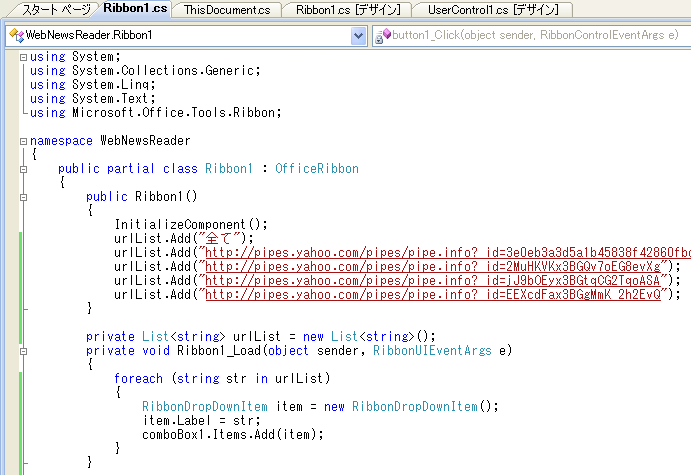Click the OfficeRibbon base class name
The image size is (691, 475).
pyautogui.click(x=317, y=169)
